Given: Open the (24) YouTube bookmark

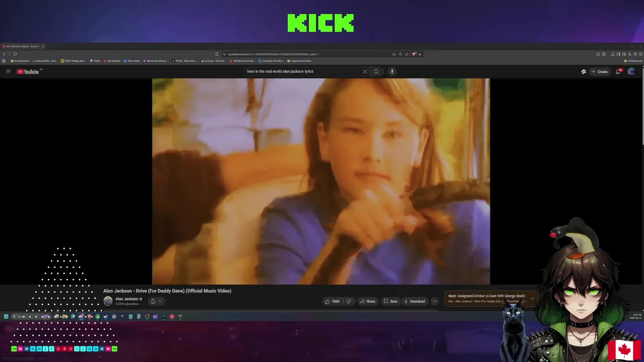Looking at the screenshot, I should click(x=112, y=61).
